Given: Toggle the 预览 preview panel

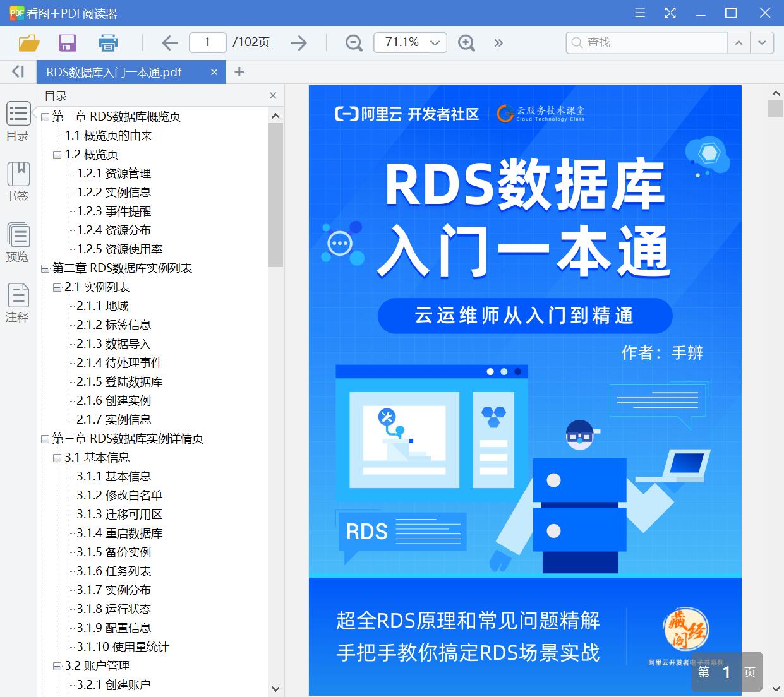Looking at the screenshot, I should click(18, 243).
